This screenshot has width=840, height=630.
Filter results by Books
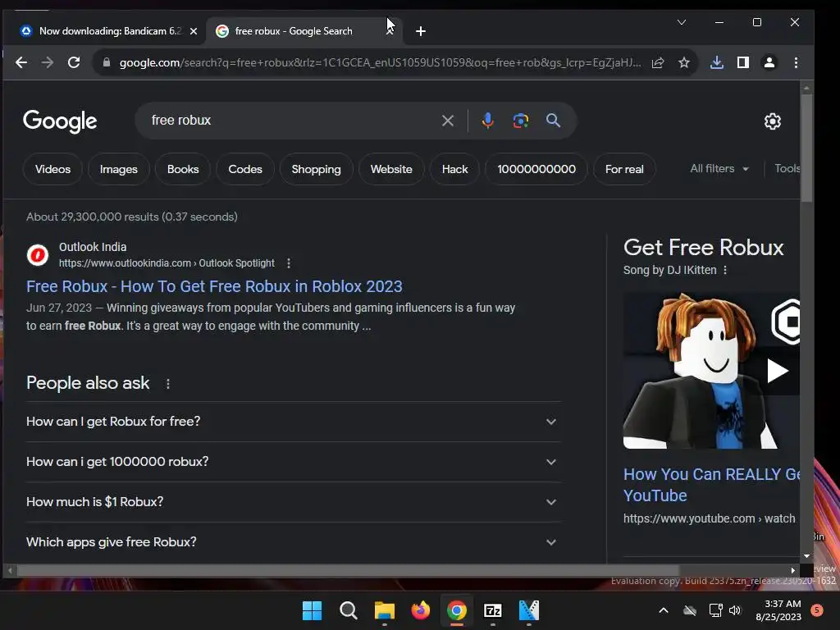(x=183, y=169)
